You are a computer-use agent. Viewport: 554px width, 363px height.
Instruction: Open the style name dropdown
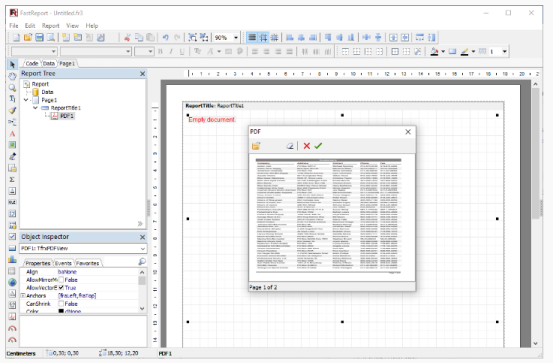coord(54,52)
